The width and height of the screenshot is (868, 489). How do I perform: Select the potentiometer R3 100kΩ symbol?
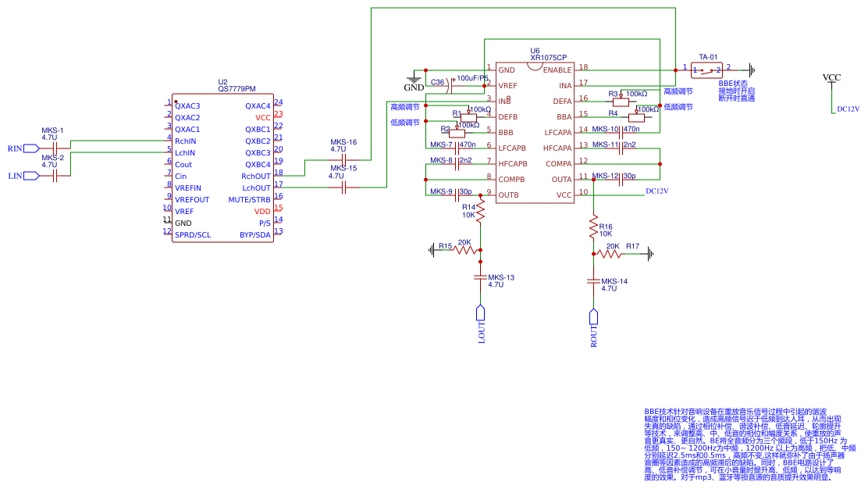point(621,101)
